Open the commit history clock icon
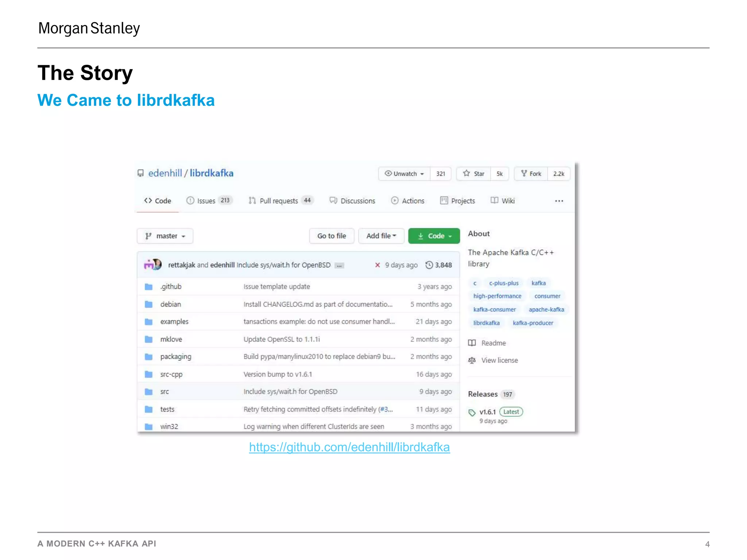 pyautogui.click(x=429, y=265)
